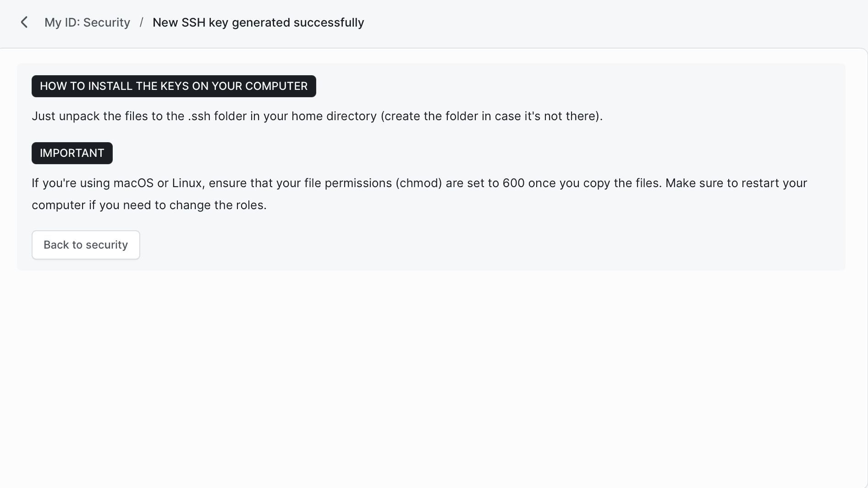This screenshot has height=488, width=868.
Task: Open the My ID: Security breadcrumb link
Action: tap(87, 22)
